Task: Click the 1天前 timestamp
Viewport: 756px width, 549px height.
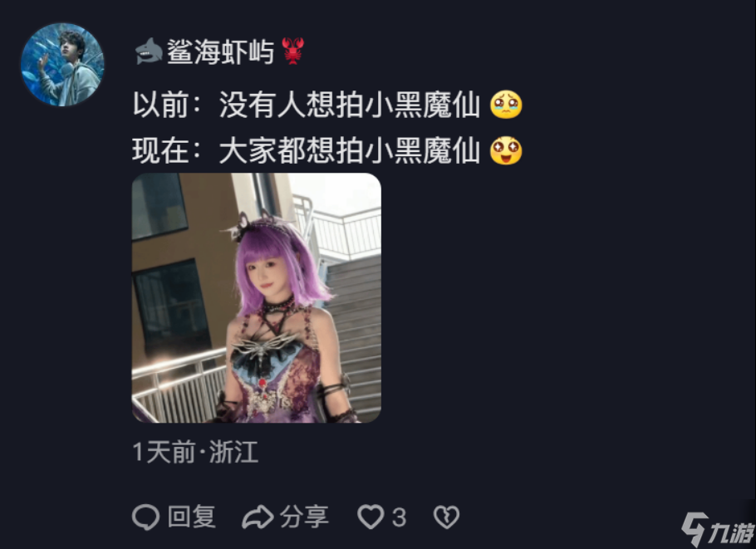Action: pyautogui.click(x=164, y=452)
